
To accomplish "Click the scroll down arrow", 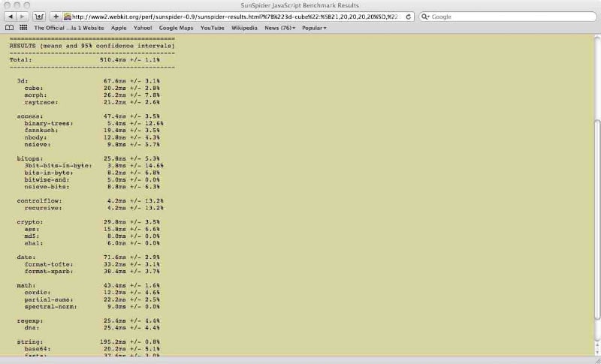I will click(597, 353).
